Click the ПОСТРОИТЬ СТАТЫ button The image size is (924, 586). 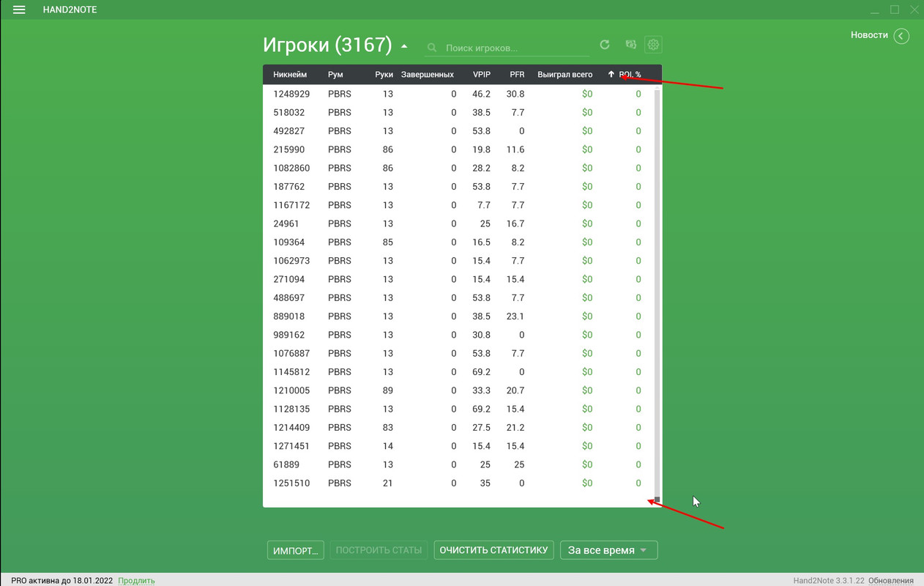379,550
